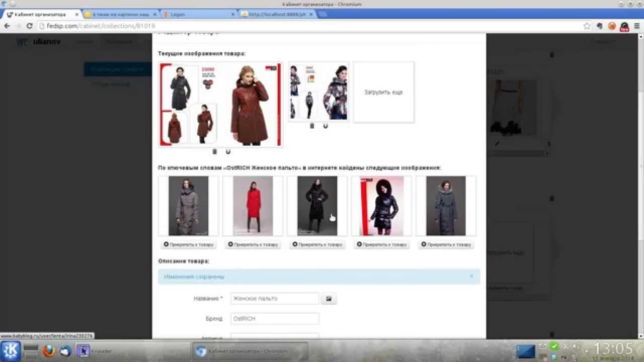The width and height of the screenshot is (644, 362).
Task: Delete the patterned jacket product image
Action: tap(312, 126)
